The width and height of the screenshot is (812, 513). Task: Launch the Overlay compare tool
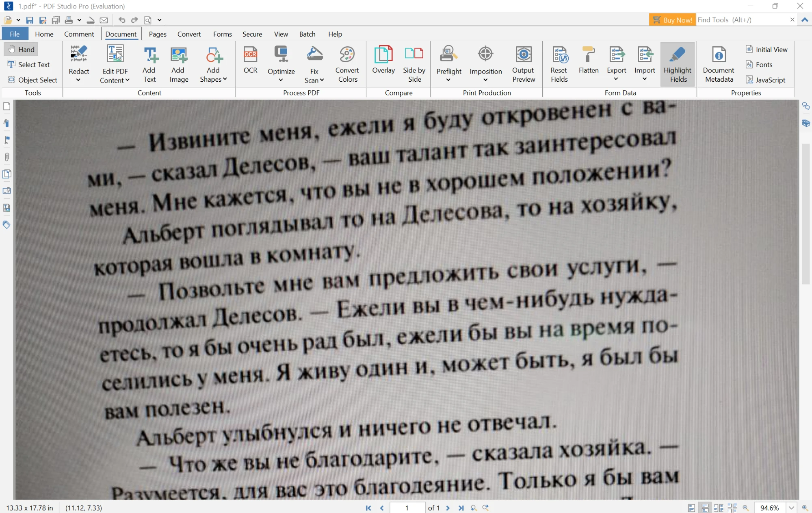click(x=383, y=59)
